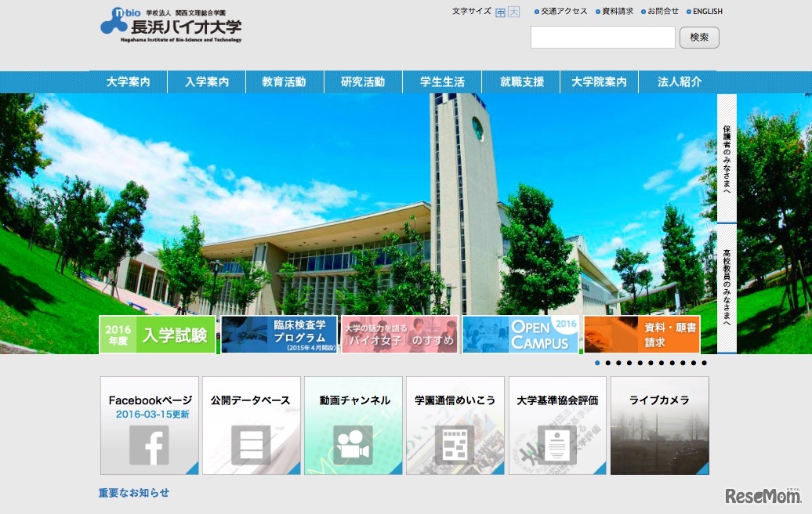
Task: Click the 公開データベース database icon
Action: point(251,443)
